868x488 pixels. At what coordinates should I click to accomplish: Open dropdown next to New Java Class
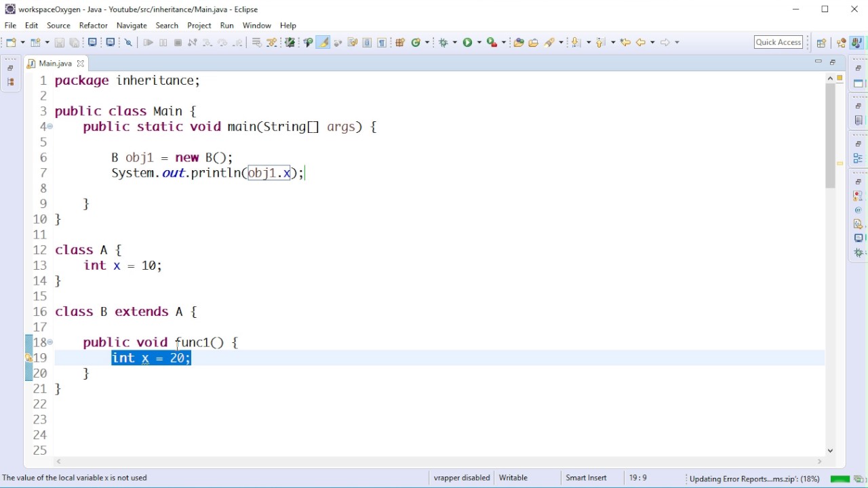pos(427,42)
